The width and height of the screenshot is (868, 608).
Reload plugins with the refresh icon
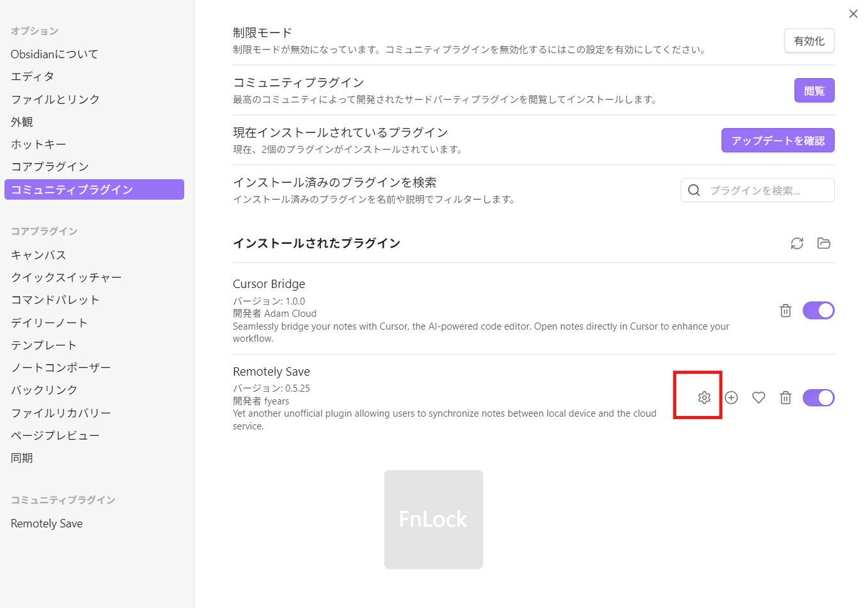(x=797, y=243)
